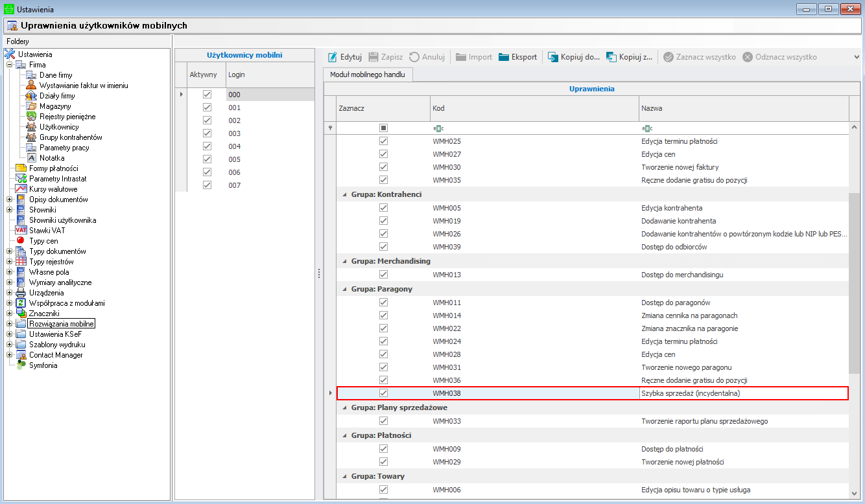865x504 pixels.
Task: Select WMH026 code cell
Action: [534, 234]
